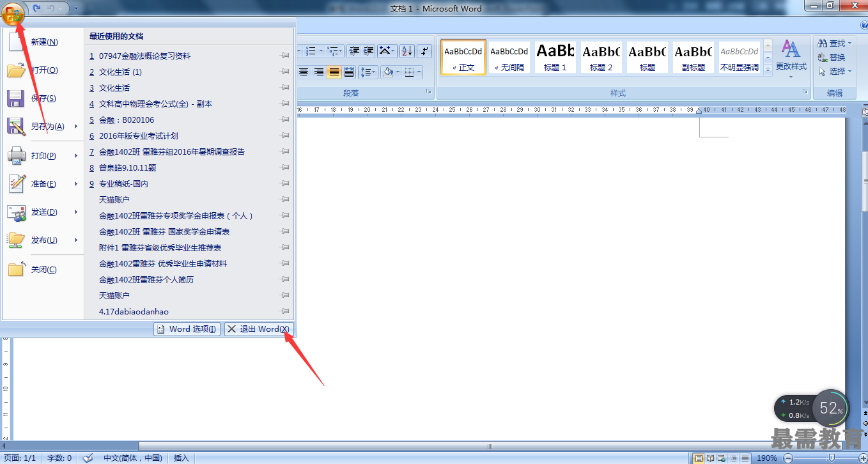Click the increase indent icon

[368, 50]
